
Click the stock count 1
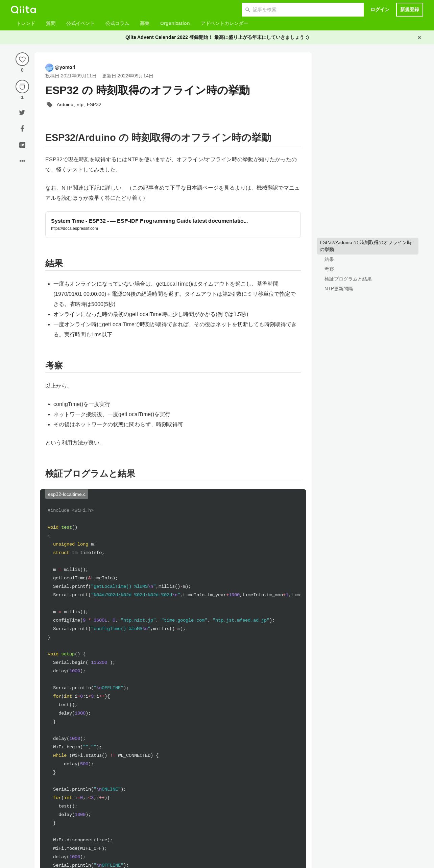[x=22, y=97]
